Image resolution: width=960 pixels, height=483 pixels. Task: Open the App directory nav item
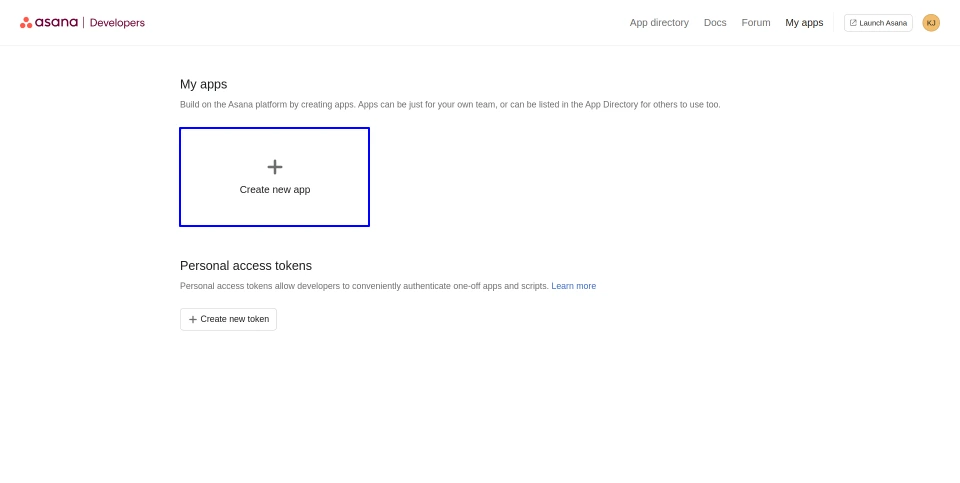pos(659,23)
